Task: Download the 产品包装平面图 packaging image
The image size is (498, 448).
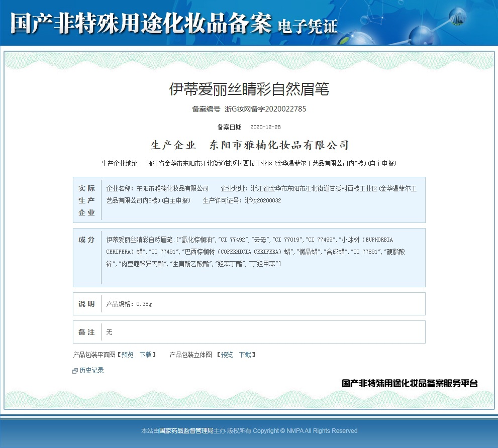Action: tap(146, 355)
